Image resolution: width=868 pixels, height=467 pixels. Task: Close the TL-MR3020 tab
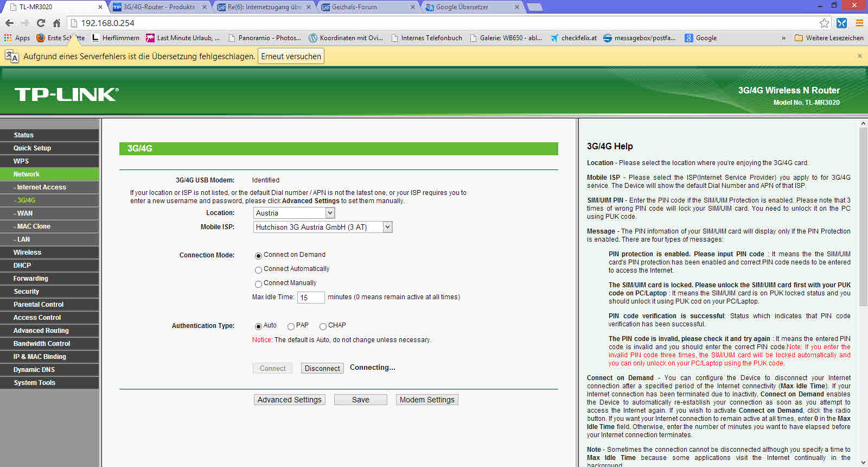(x=100, y=7)
